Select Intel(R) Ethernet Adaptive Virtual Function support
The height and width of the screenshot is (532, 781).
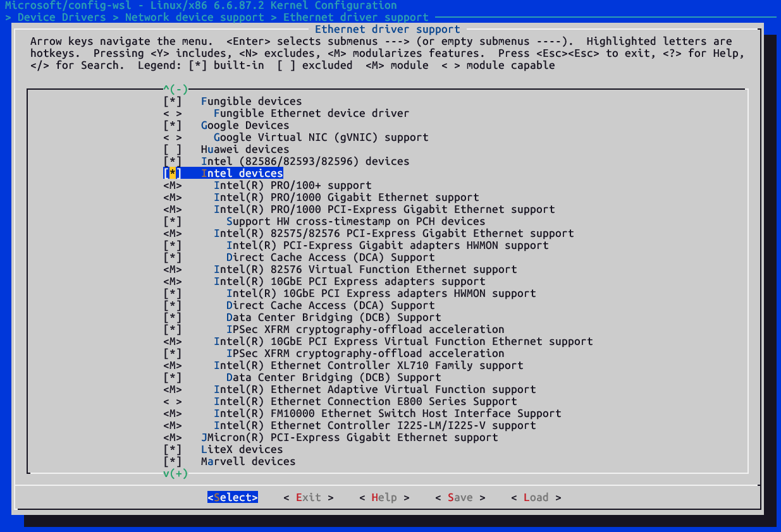pos(375,389)
